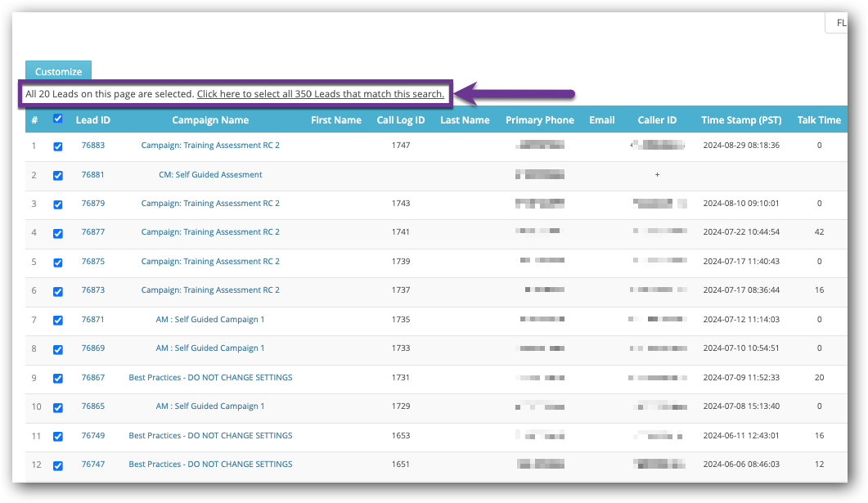This screenshot has height=503, width=868.
Task: Open Best Practices - DO NOT CHANGE SETTINGS campaign
Action: click(209, 377)
